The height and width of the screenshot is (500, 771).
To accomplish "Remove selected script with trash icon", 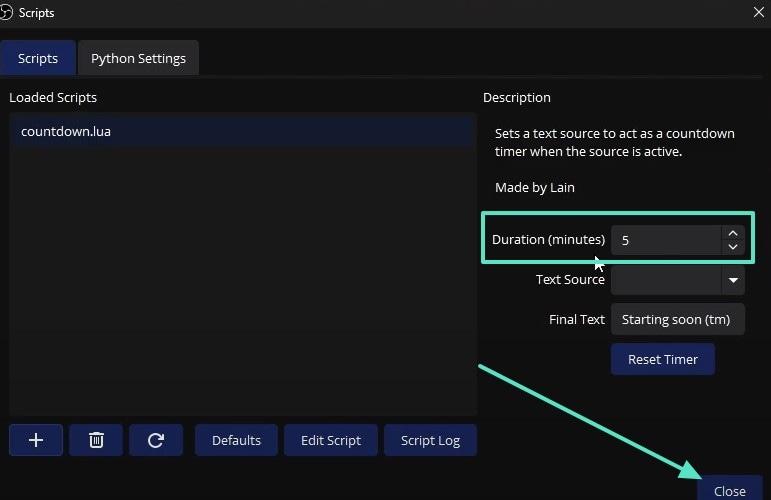I will coord(96,440).
